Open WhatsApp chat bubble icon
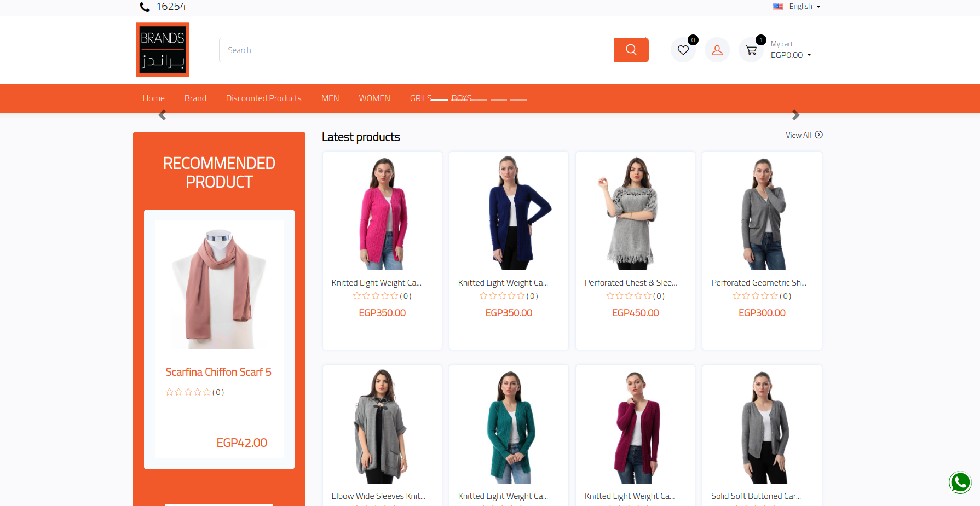980x506 pixels. [960, 482]
